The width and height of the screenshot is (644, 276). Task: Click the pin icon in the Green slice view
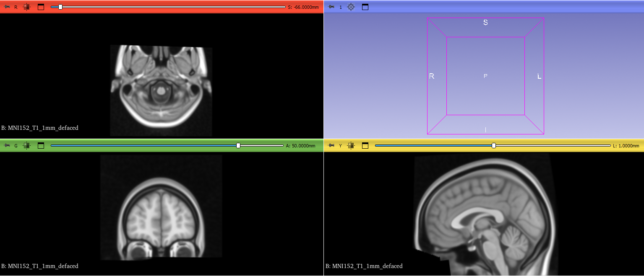pyautogui.click(x=7, y=146)
